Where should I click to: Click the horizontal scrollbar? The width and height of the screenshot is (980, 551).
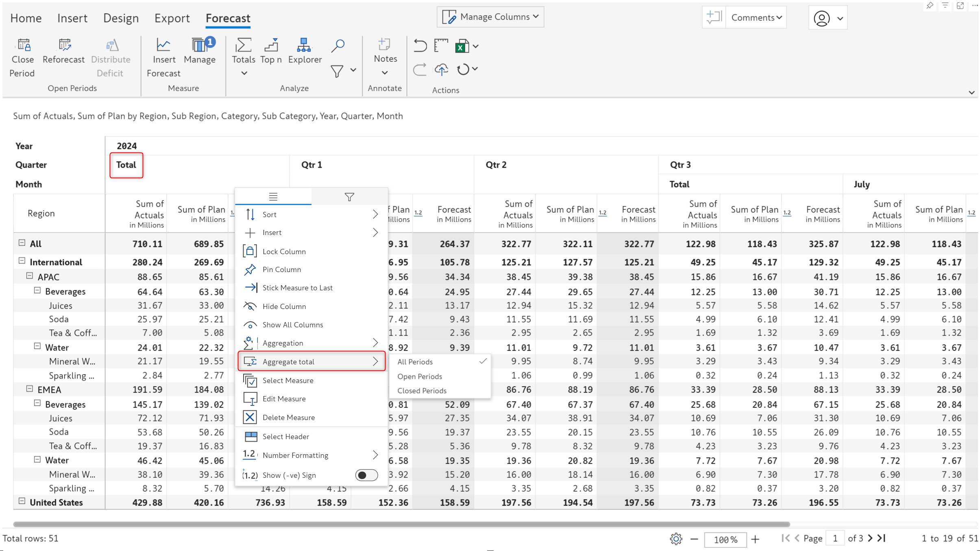pos(401,524)
